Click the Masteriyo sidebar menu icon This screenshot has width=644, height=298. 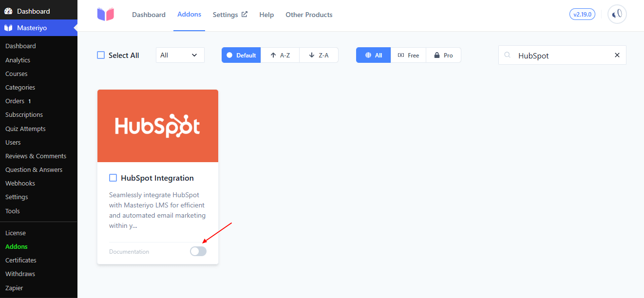click(x=8, y=28)
